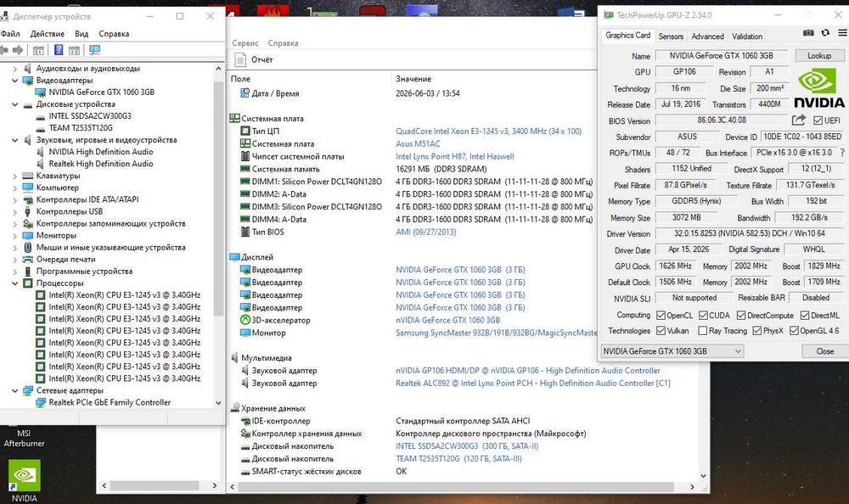Image resolution: width=849 pixels, height=504 pixels.
Task: Click the Сетевые адаптеры category icon
Action: tap(28, 390)
